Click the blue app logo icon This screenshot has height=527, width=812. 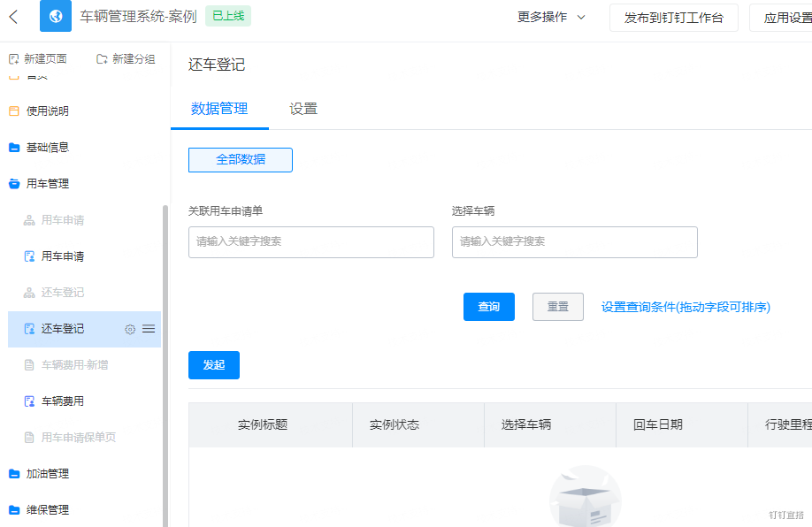[56, 16]
